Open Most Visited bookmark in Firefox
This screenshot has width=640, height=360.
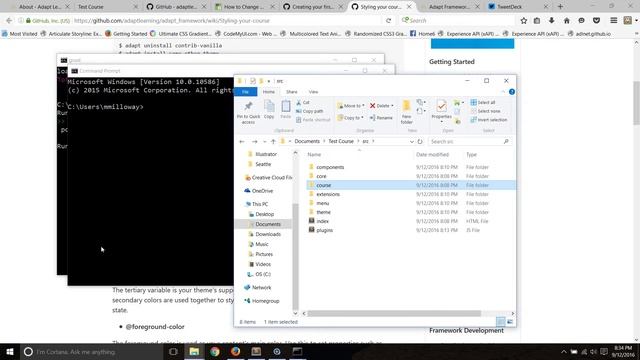pos(20,34)
